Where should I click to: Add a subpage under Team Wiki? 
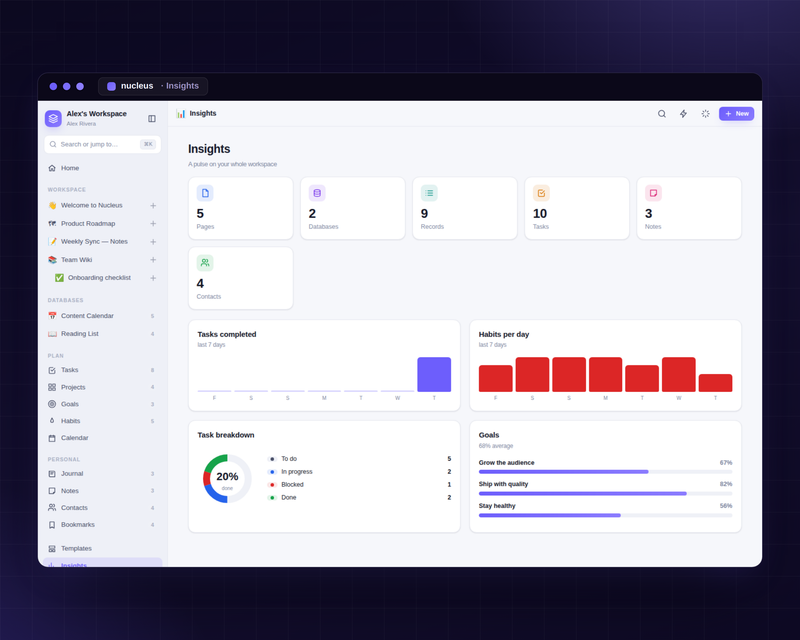pos(153,260)
